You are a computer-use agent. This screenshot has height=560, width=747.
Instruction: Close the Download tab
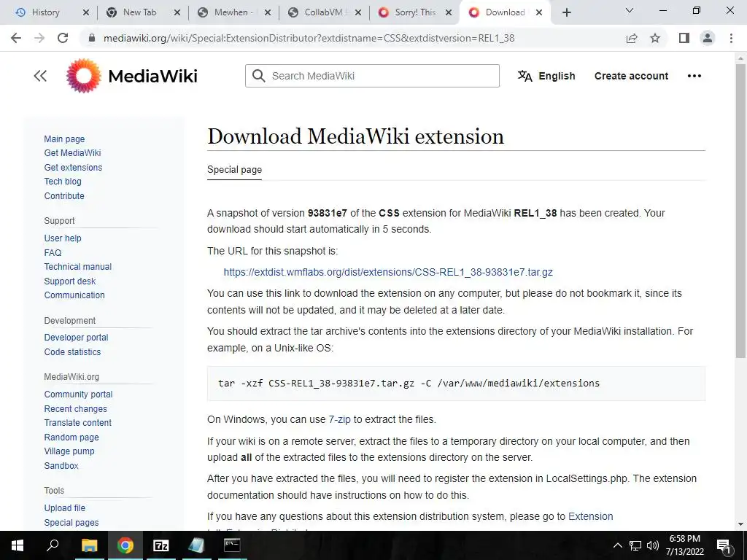click(x=539, y=12)
